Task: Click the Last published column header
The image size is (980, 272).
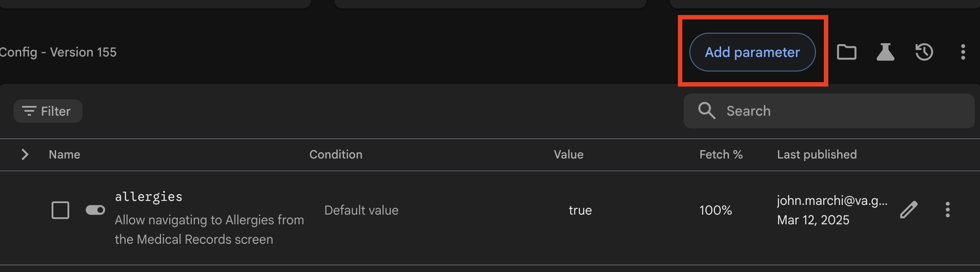Action: point(817,155)
